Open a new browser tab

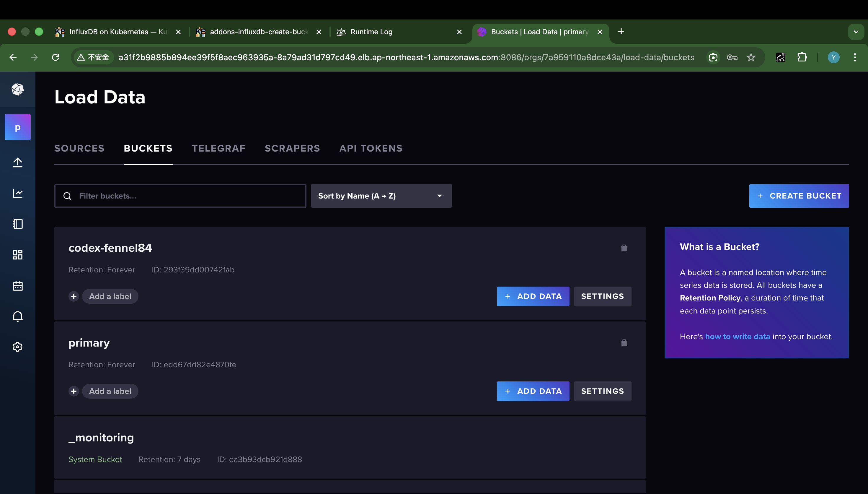click(x=621, y=32)
